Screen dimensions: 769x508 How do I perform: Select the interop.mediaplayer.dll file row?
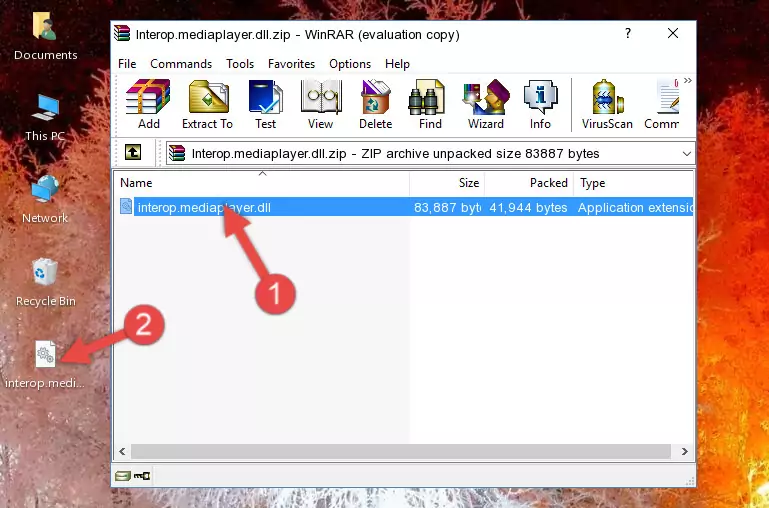coord(405,207)
